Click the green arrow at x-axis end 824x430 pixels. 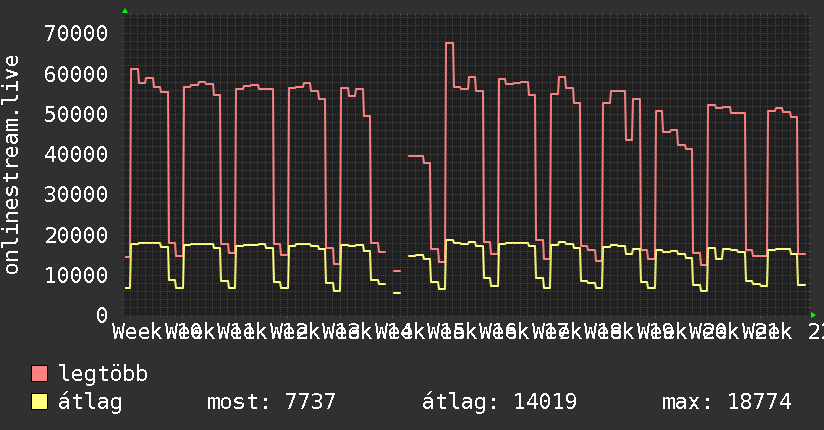tap(813, 315)
